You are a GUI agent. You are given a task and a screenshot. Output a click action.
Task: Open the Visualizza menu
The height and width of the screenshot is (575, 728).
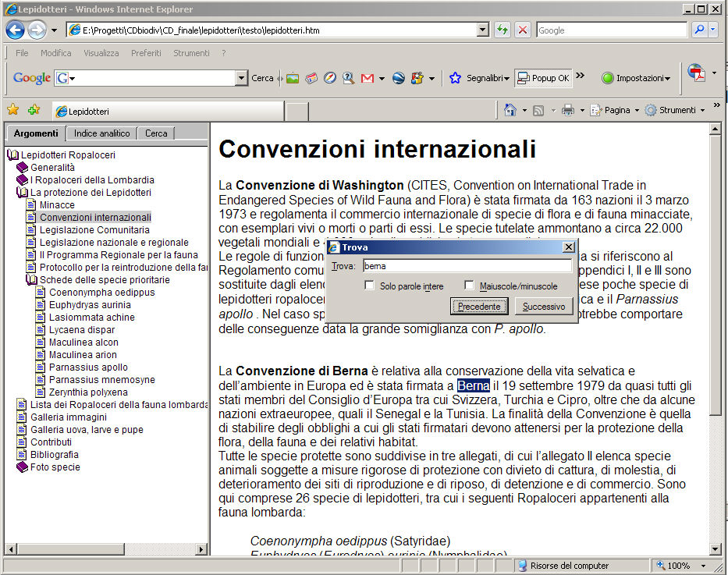(101, 53)
